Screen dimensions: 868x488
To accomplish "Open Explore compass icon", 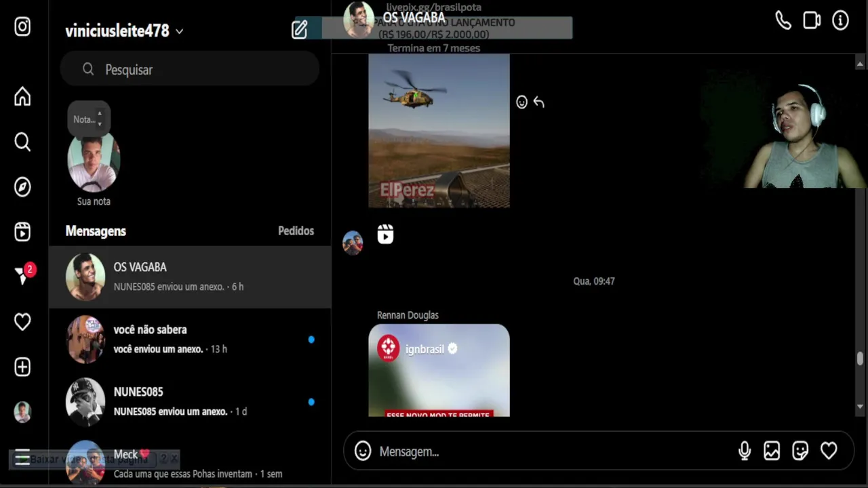I will [22, 187].
